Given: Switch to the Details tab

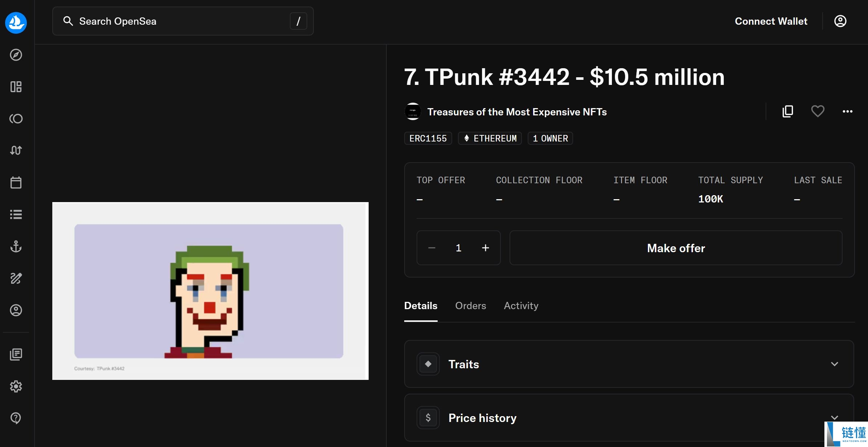Looking at the screenshot, I should tap(421, 306).
